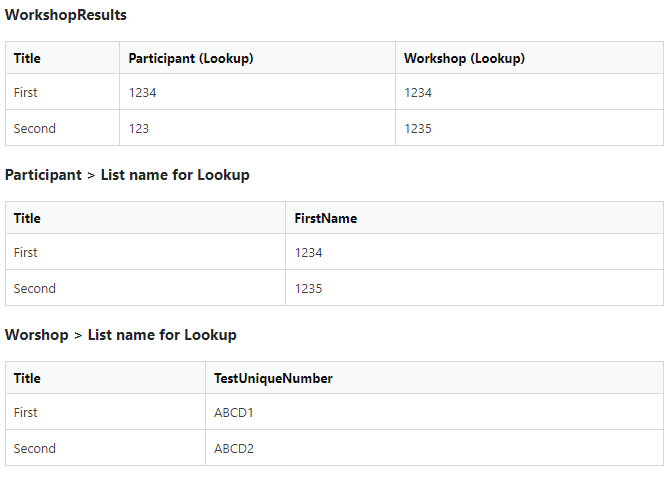Select the 1234 cell under Workshop (Lookup)
The image size is (671, 479).
pyautogui.click(x=418, y=92)
